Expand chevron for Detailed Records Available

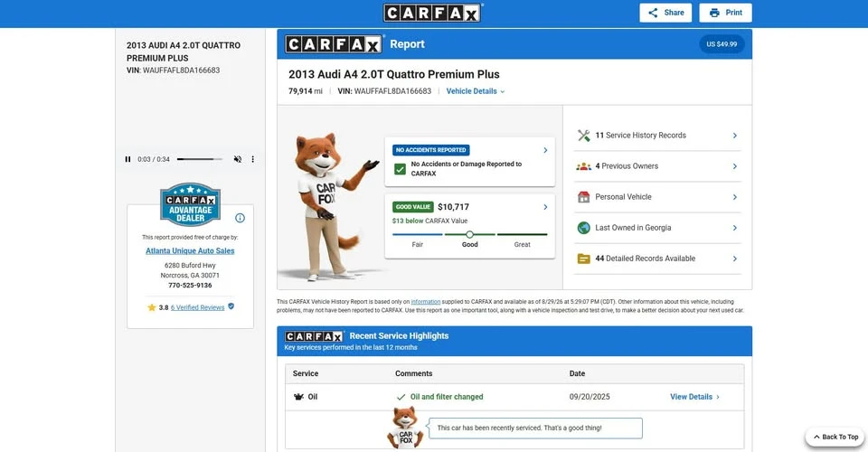[x=734, y=259]
